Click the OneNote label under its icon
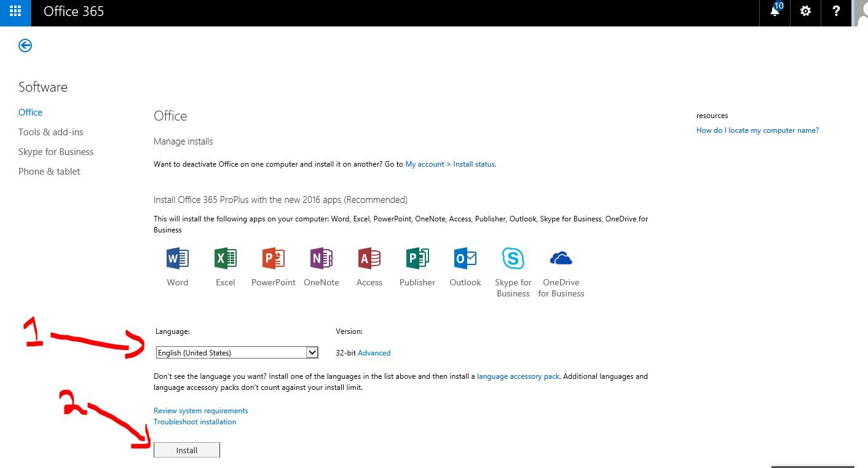 click(x=322, y=282)
